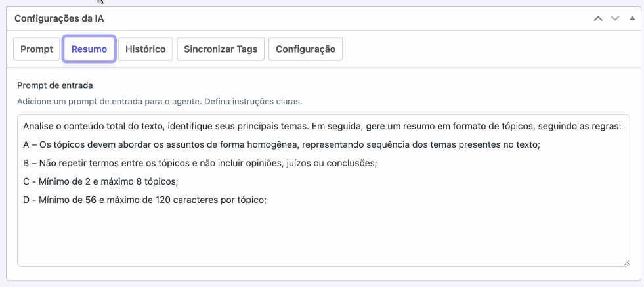
Task: Grab the textarea resize handle
Action: coord(626,262)
